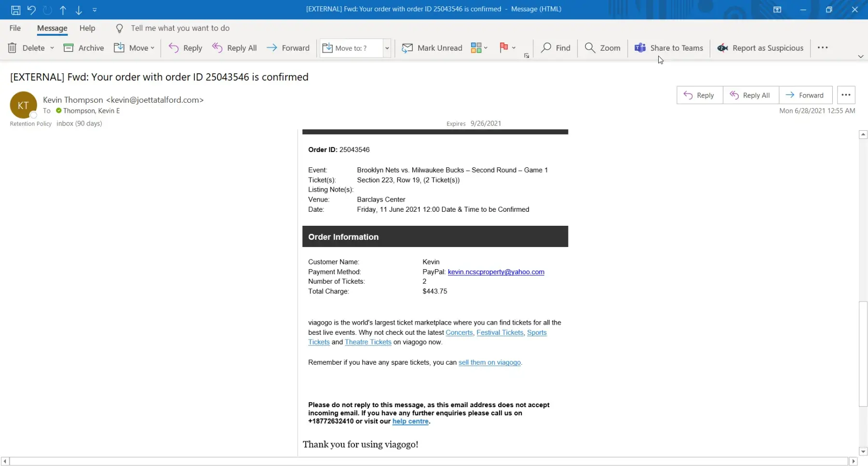
Task: Expand the Move to dropdown arrow
Action: point(387,48)
